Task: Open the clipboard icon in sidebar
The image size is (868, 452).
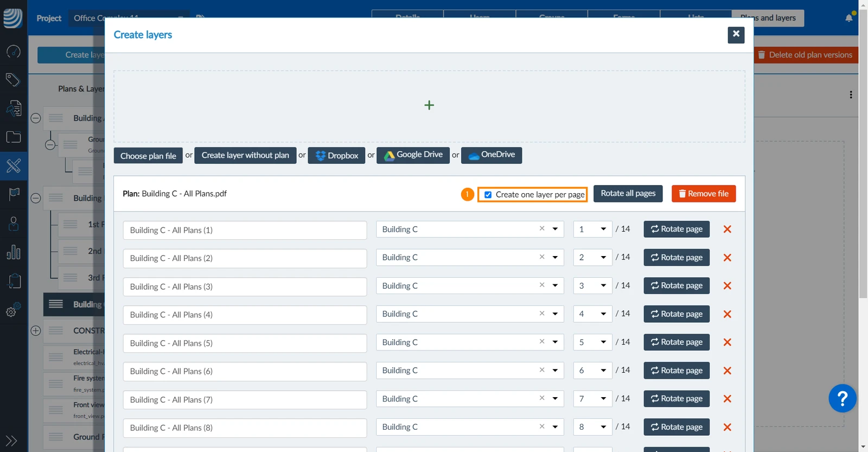Action: 14,281
